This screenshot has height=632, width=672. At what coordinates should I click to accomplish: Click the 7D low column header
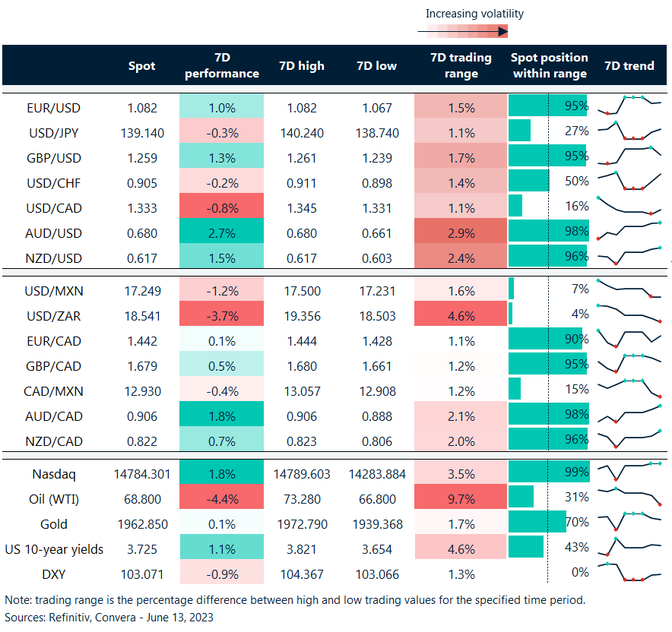pyautogui.click(x=377, y=66)
